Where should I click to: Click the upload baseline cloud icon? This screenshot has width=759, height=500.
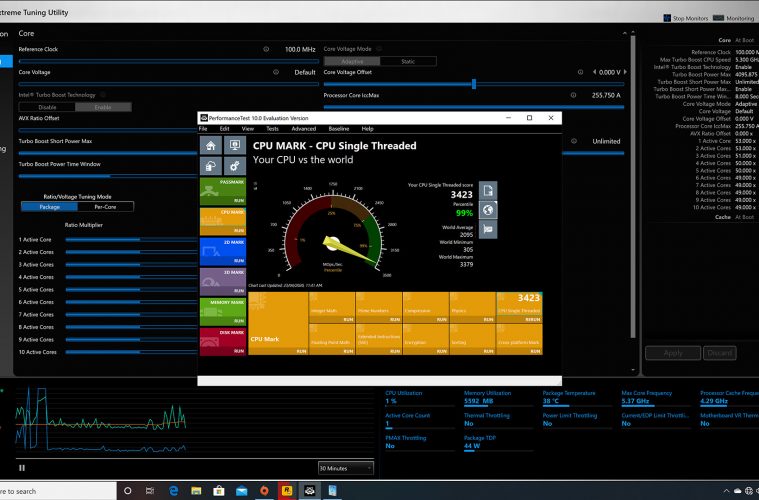coord(211,167)
